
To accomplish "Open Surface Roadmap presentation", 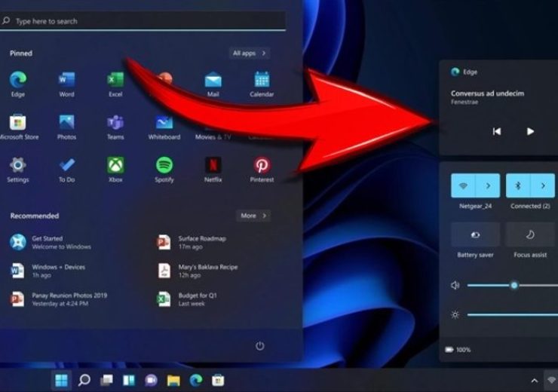I will tap(192, 242).
